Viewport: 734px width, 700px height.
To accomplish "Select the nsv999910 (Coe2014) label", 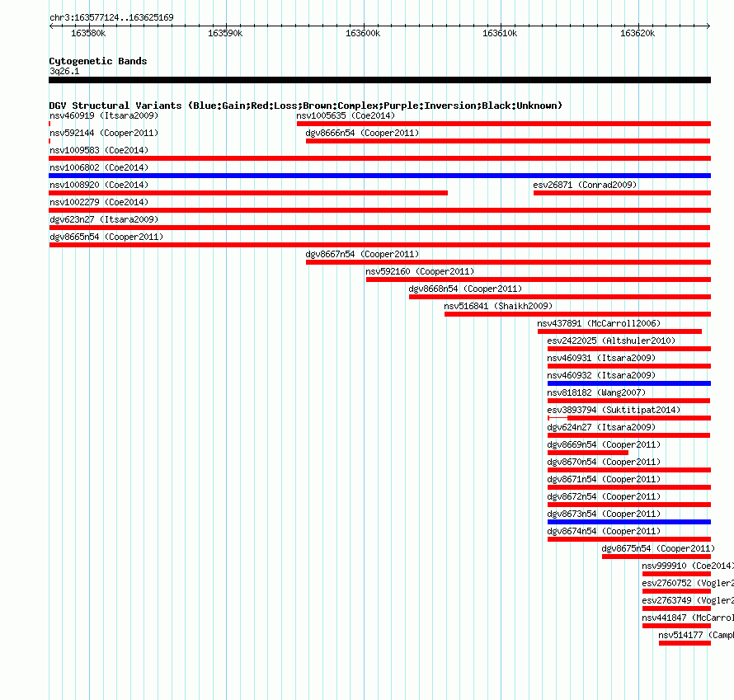I will pyautogui.click(x=688, y=566).
